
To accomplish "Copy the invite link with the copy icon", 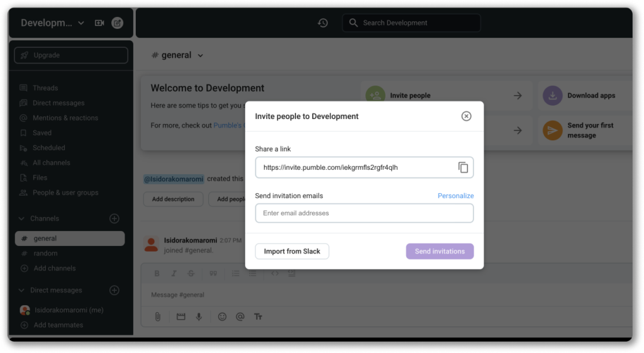I will tap(463, 167).
